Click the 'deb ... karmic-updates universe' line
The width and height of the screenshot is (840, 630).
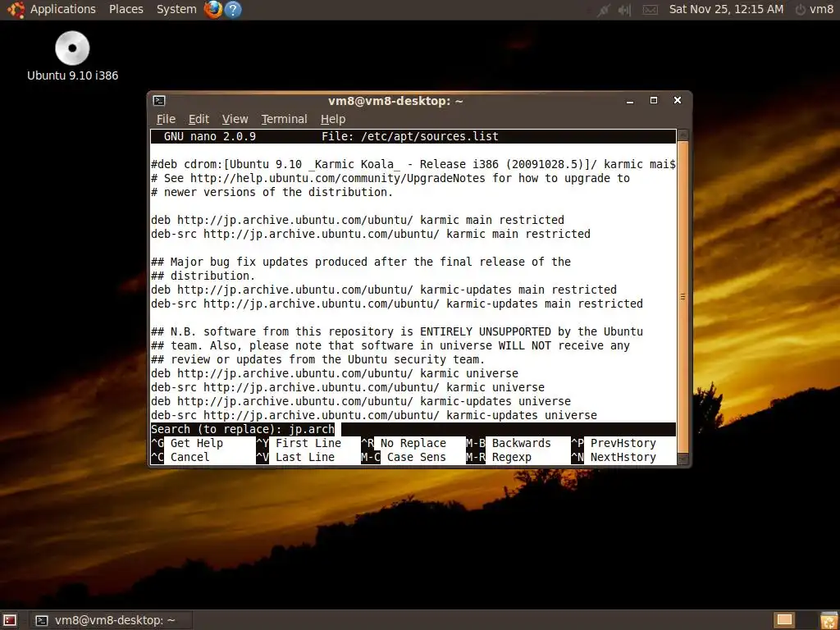click(x=361, y=400)
